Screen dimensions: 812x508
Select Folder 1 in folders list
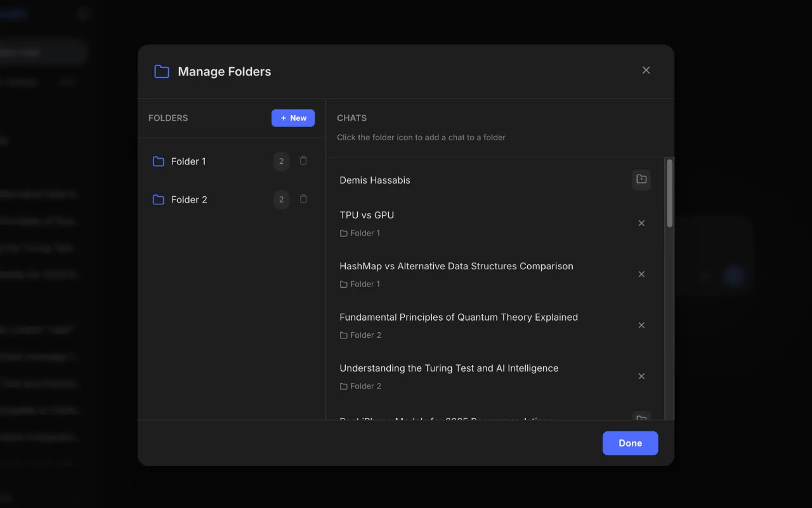click(x=188, y=162)
